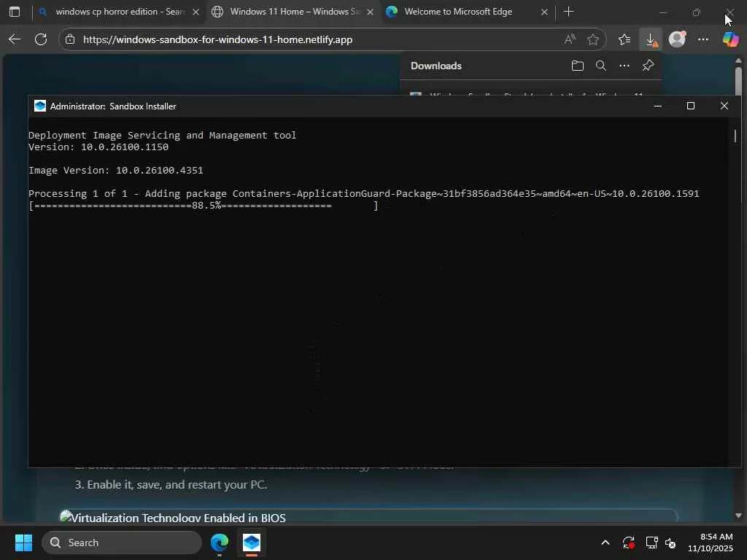This screenshot has width=747, height=560.
Task: Click the Sandbox Installer console scrollbar thumb
Action: tap(735, 136)
